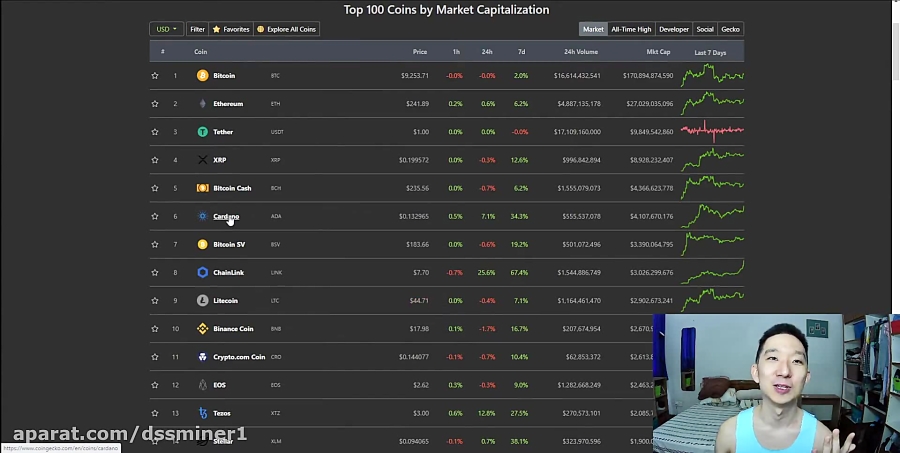Click the Tezos logo icon
Image resolution: width=900 pixels, height=453 pixels.
tap(203, 413)
